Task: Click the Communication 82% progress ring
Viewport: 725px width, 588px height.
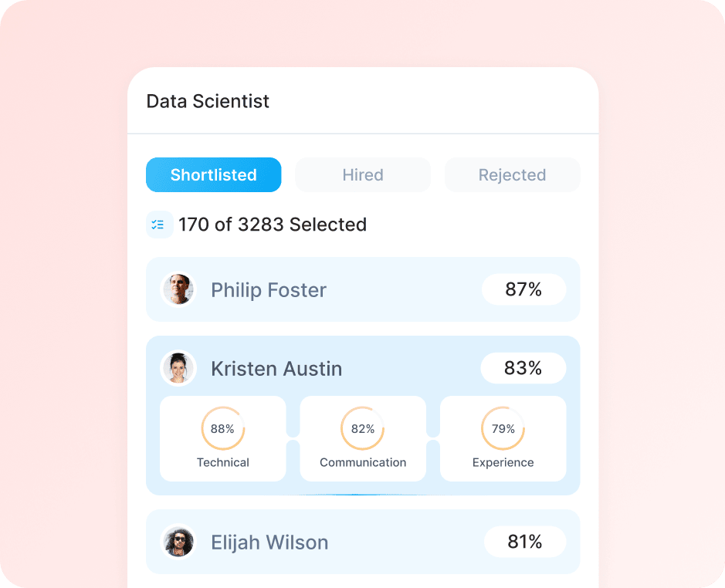Action: [363, 428]
